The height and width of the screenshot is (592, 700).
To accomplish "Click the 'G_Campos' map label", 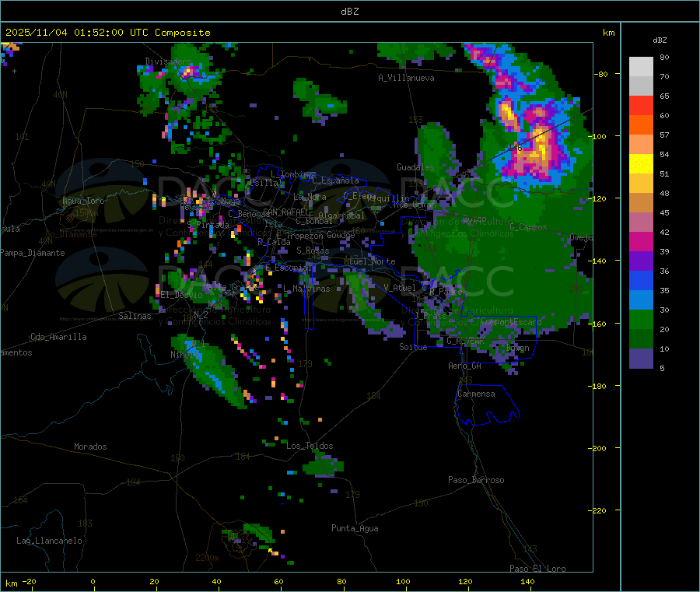I will pyautogui.click(x=528, y=227).
